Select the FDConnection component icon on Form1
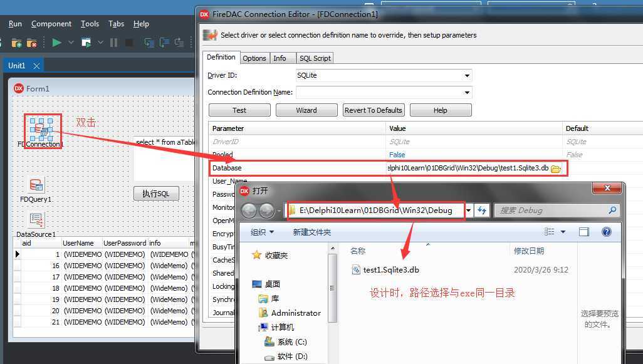643x364 pixels. tap(41, 130)
